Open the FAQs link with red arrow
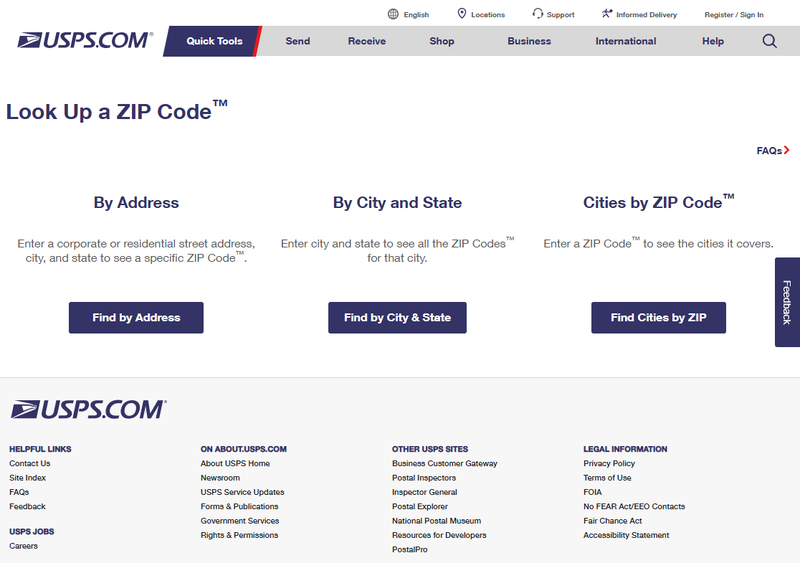 (x=773, y=151)
